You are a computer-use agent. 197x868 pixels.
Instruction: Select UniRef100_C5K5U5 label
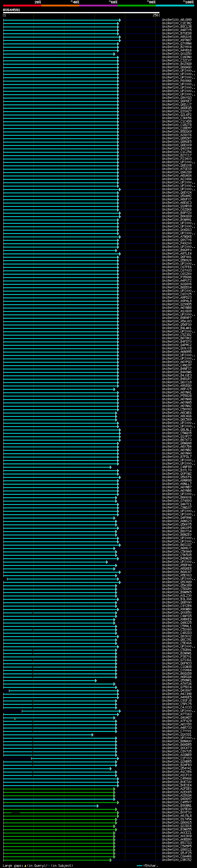pos(177,555)
